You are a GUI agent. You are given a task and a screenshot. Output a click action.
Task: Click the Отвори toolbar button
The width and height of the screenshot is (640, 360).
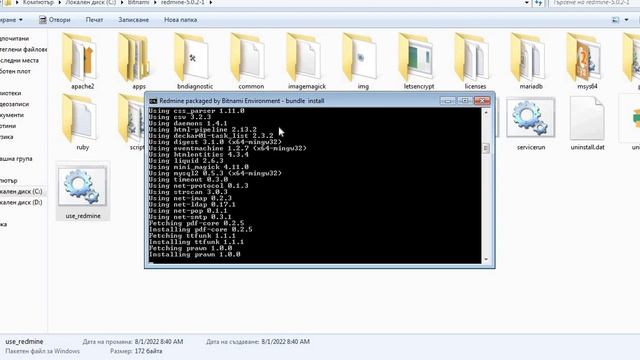55,20
